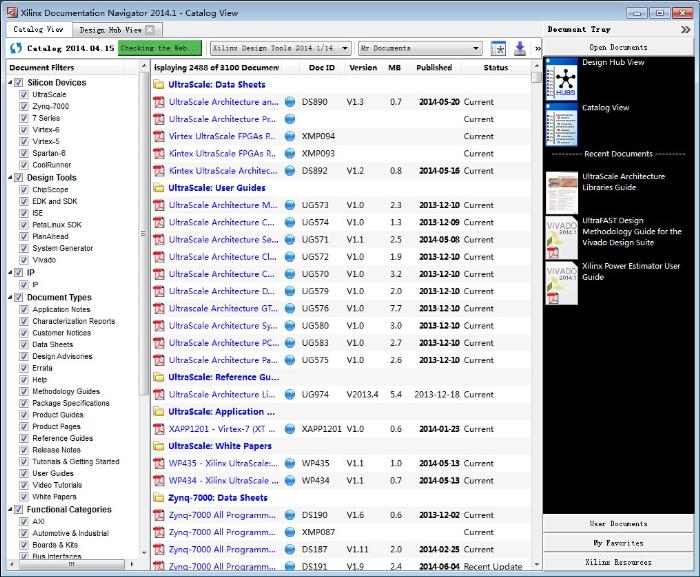Image resolution: width=700 pixels, height=577 pixels.
Task: Click the folder icon for UltraScale: White Papers
Action: [x=158, y=446]
